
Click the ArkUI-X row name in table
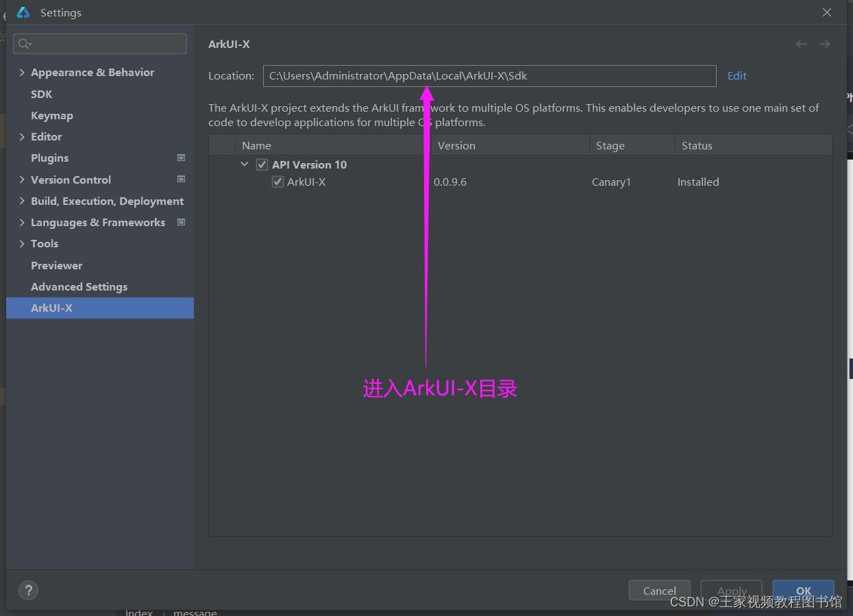click(x=306, y=182)
